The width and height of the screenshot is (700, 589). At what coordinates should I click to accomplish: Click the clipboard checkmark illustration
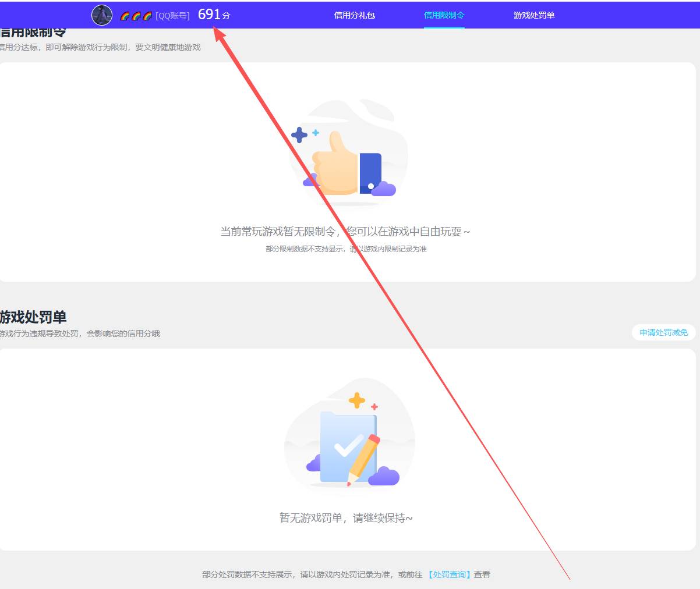(x=347, y=446)
